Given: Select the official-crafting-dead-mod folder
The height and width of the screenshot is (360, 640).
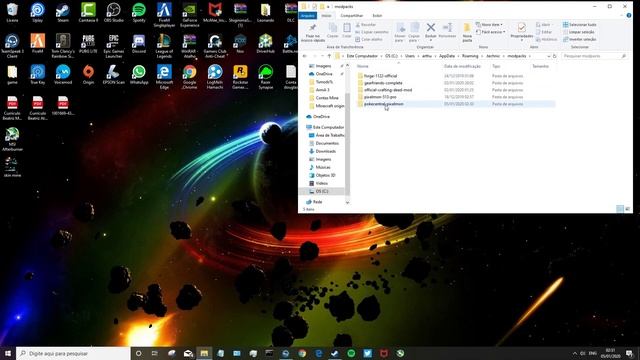Looking at the screenshot, I should click(388, 90).
